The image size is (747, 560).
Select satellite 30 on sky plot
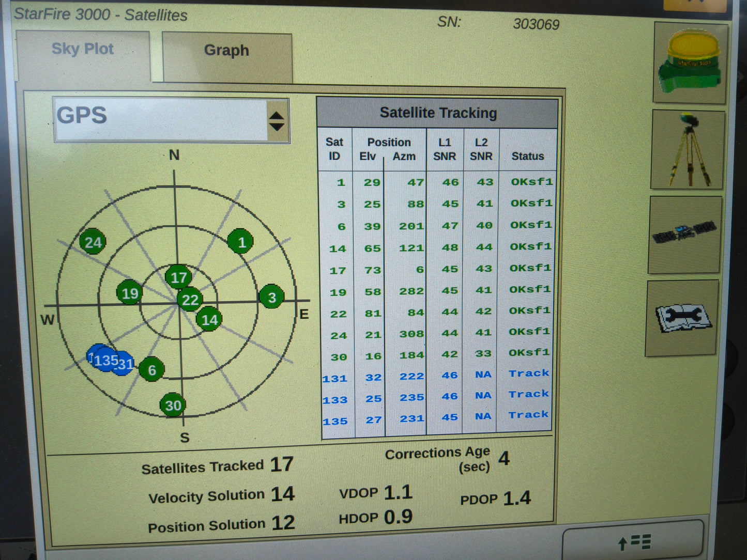tap(173, 406)
